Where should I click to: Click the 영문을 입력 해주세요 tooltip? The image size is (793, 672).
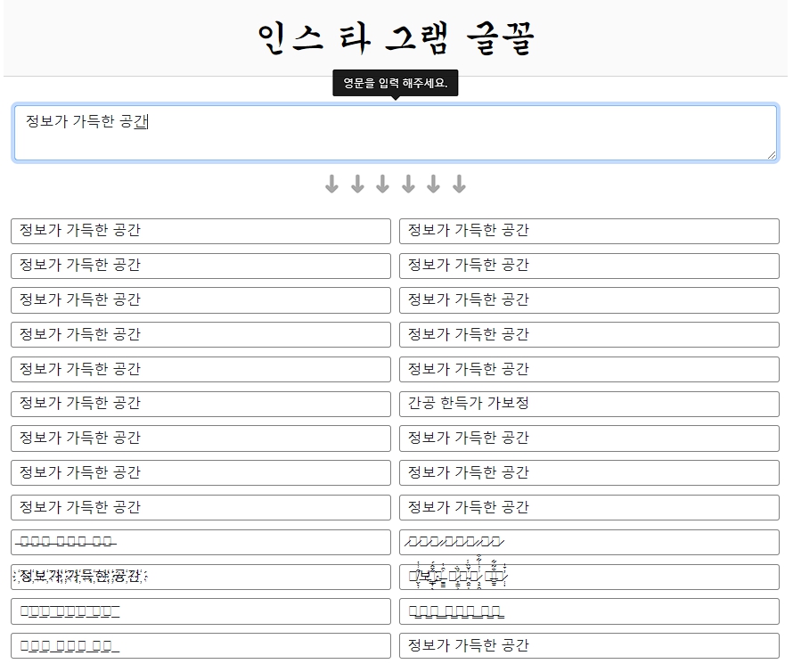pyautogui.click(x=396, y=83)
